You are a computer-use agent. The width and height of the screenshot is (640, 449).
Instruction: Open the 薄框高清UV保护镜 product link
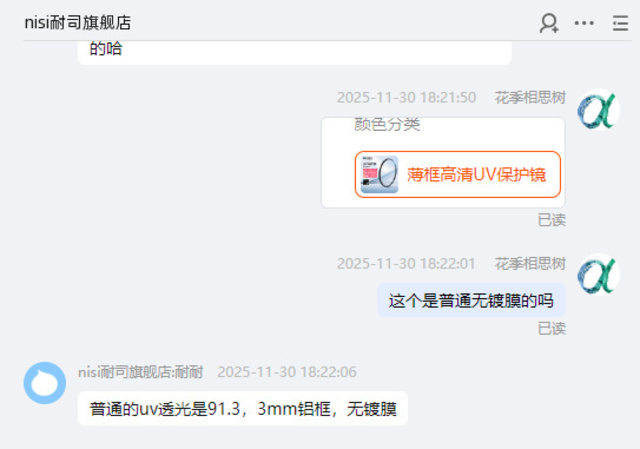458,174
